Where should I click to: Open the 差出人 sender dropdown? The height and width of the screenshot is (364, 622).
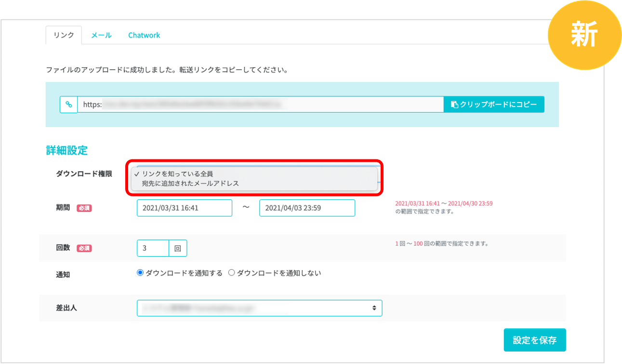tap(259, 308)
